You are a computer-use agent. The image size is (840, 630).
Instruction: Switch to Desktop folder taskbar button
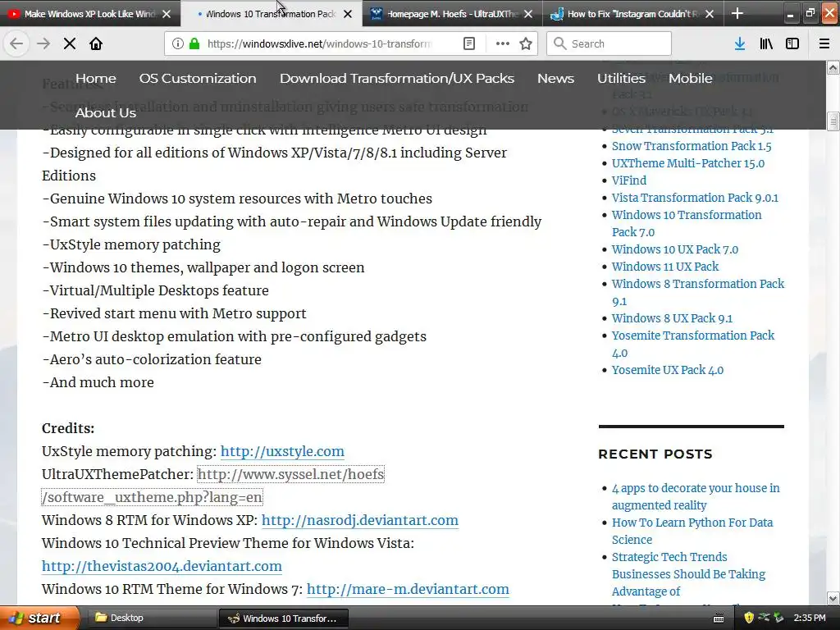coord(150,619)
